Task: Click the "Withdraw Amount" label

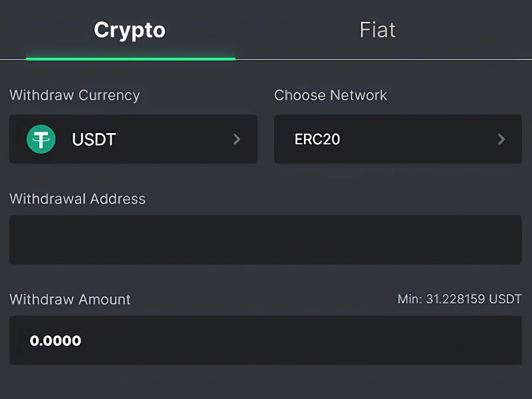Action: [x=70, y=299]
